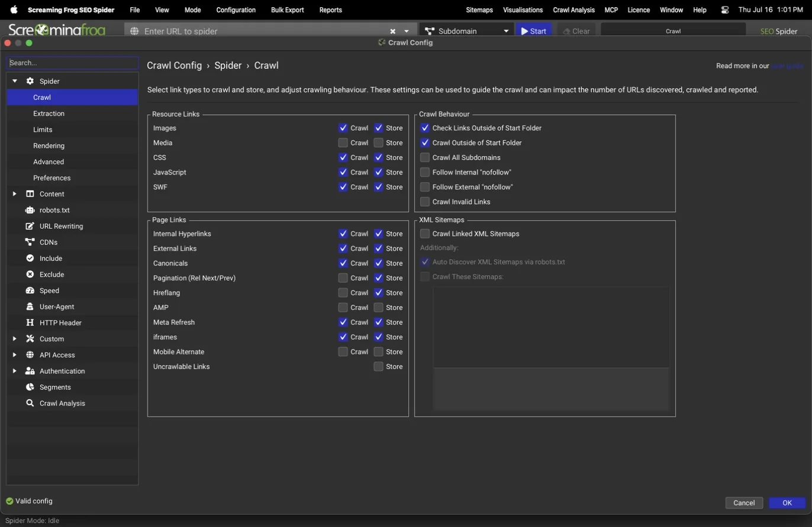
Task: Click the Valid config green check icon
Action: [9, 501]
